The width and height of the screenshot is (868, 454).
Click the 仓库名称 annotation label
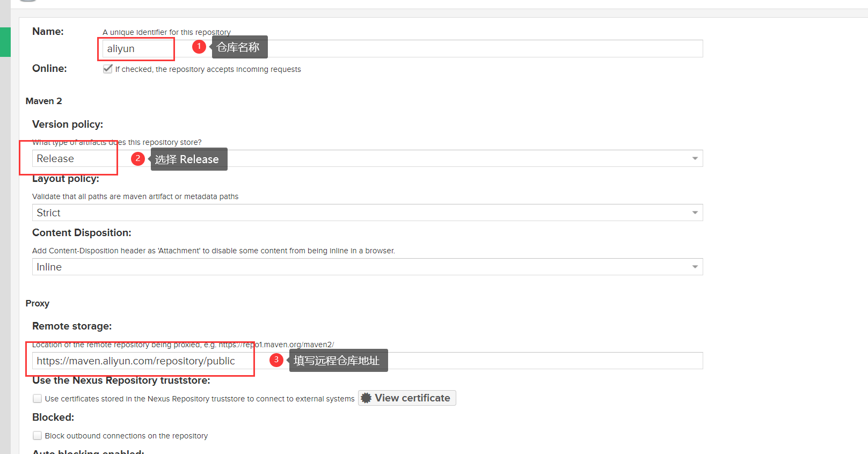(239, 47)
